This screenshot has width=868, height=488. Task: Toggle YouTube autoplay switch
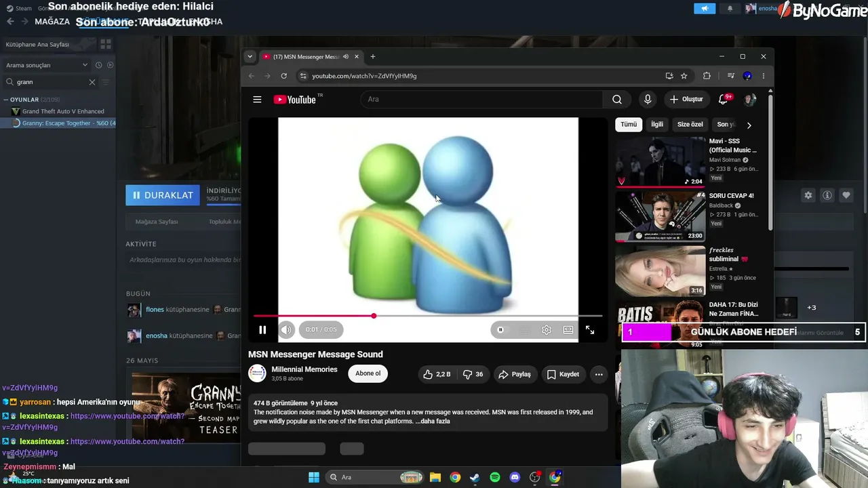[502, 330]
